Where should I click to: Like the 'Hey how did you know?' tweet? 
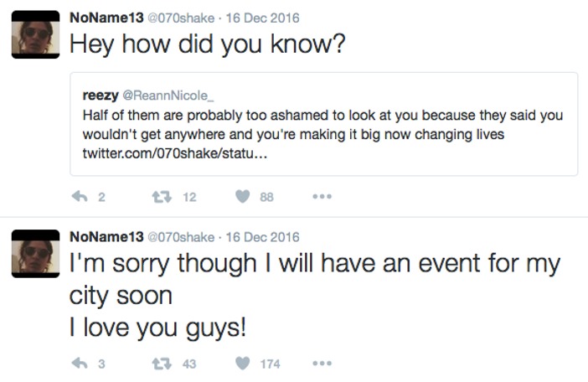coord(243,197)
